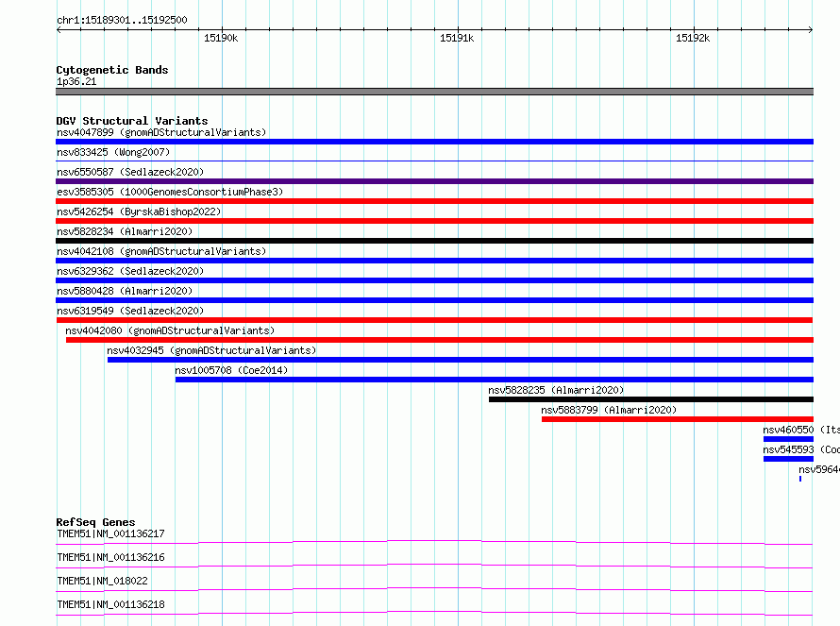
Task: Select nsv5880428 (Almarri2020) label
Action: click(x=125, y=291)
